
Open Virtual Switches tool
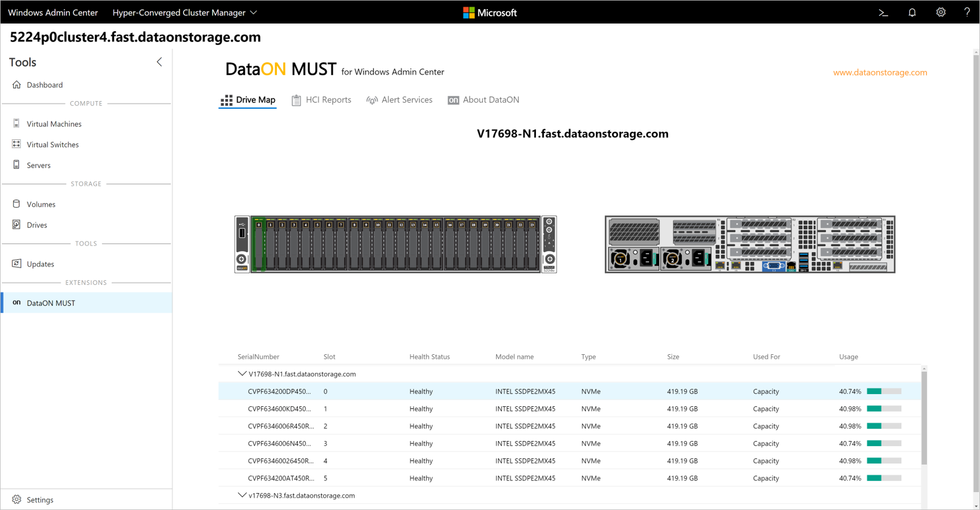pyautogui.click(x=52, y=145)
